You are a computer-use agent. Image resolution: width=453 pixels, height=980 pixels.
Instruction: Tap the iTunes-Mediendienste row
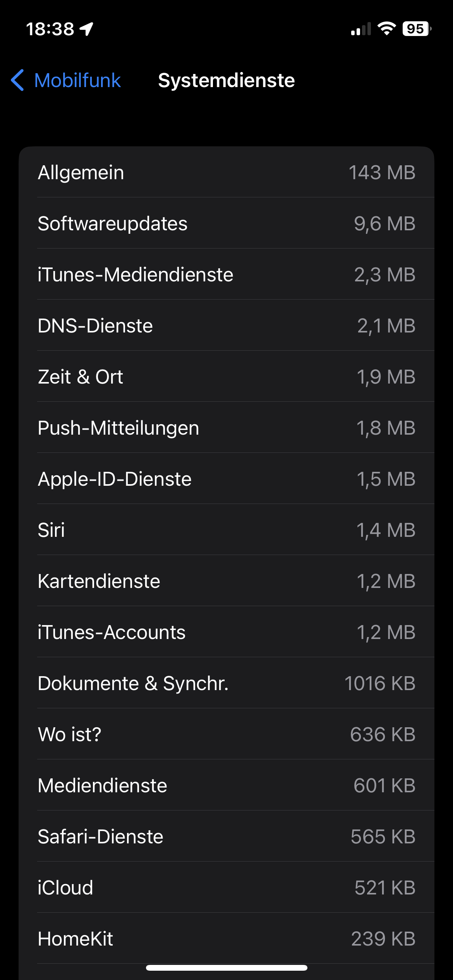coord(226,274)
